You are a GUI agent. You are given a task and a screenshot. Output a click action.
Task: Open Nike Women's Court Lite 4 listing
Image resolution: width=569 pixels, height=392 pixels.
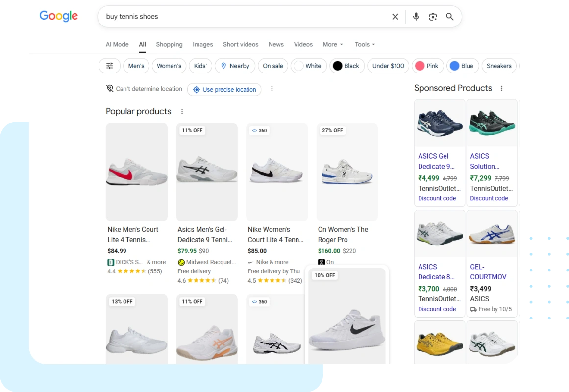[275, 235]
